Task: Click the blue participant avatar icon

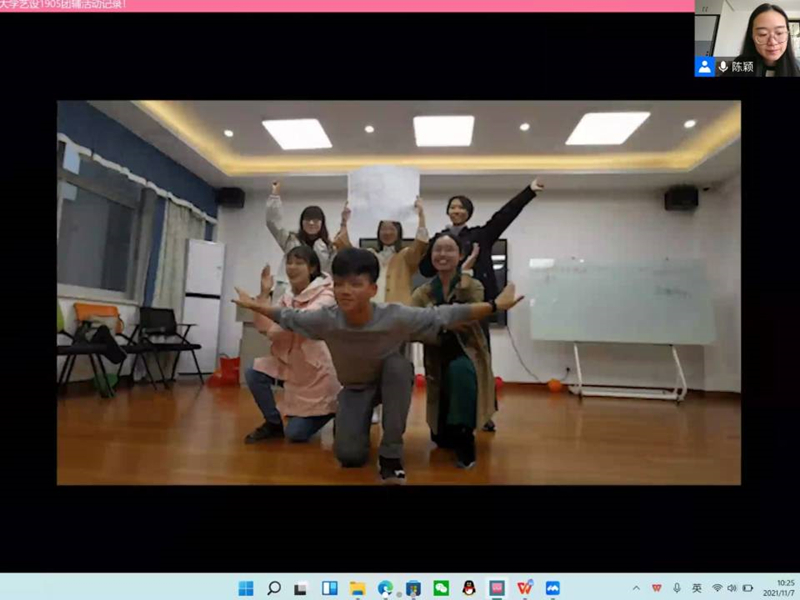Action: tap(705, 66)
